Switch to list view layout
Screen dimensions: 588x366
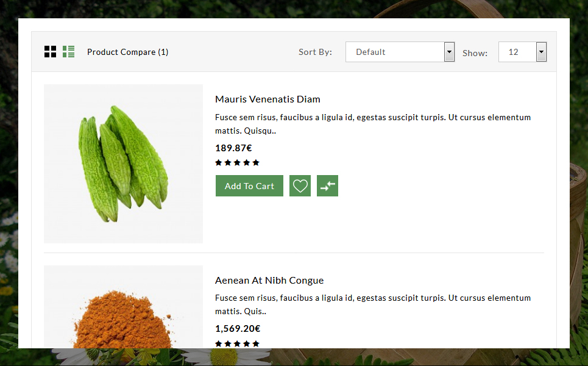[x=69, y=52]
